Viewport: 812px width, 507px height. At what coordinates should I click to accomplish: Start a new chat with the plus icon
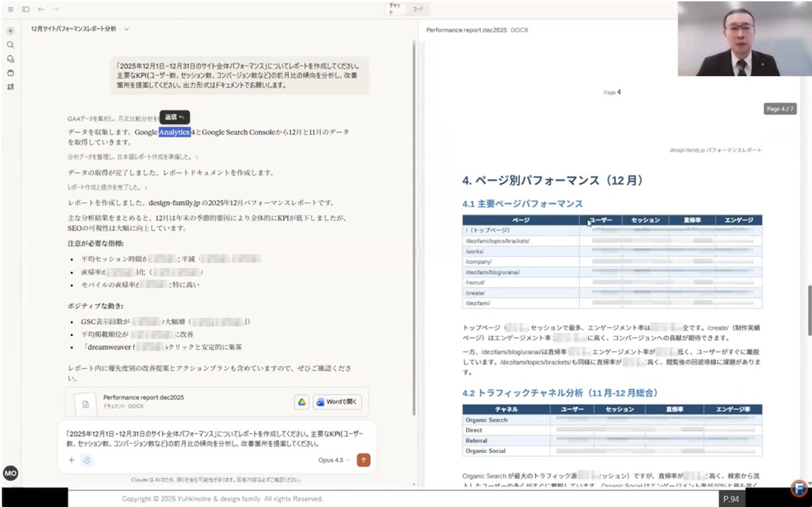[10, 31]
